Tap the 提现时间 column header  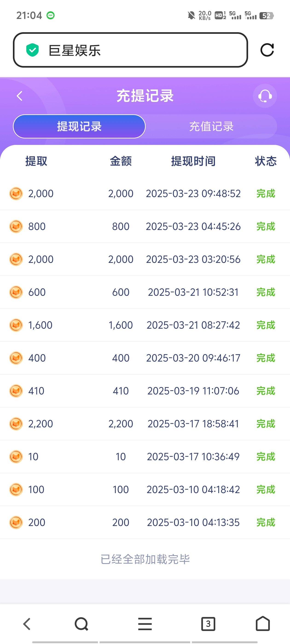point(193,161)
